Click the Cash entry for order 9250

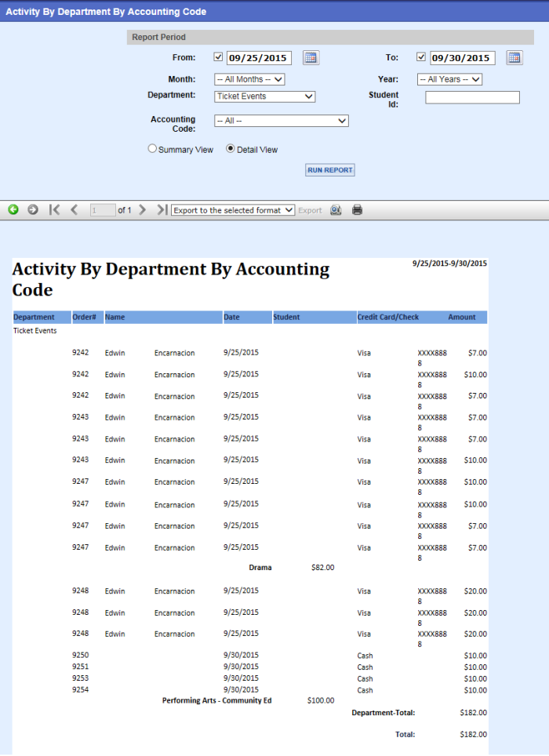365,656
